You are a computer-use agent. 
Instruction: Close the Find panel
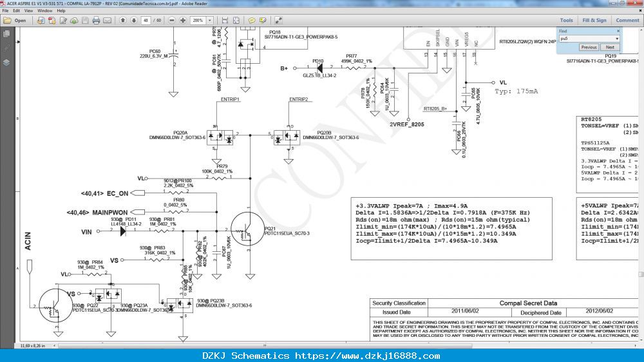[618, 31]
